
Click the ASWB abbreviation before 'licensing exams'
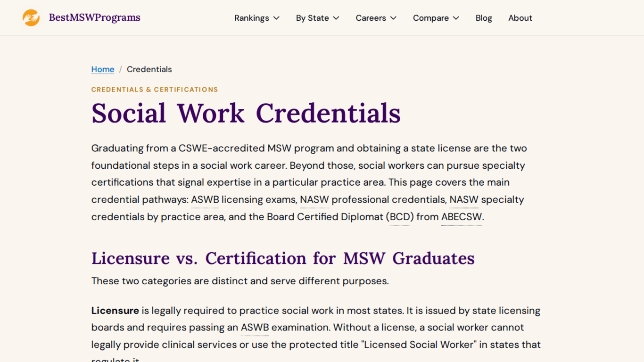205,199
